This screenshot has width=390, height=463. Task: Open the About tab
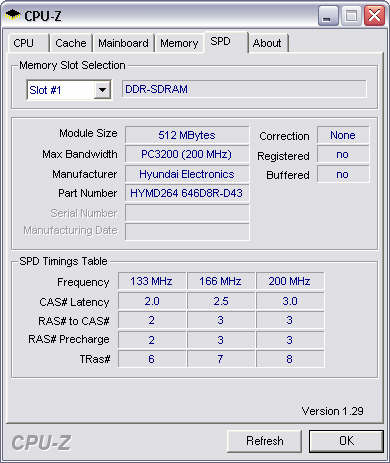click(268, 43)
